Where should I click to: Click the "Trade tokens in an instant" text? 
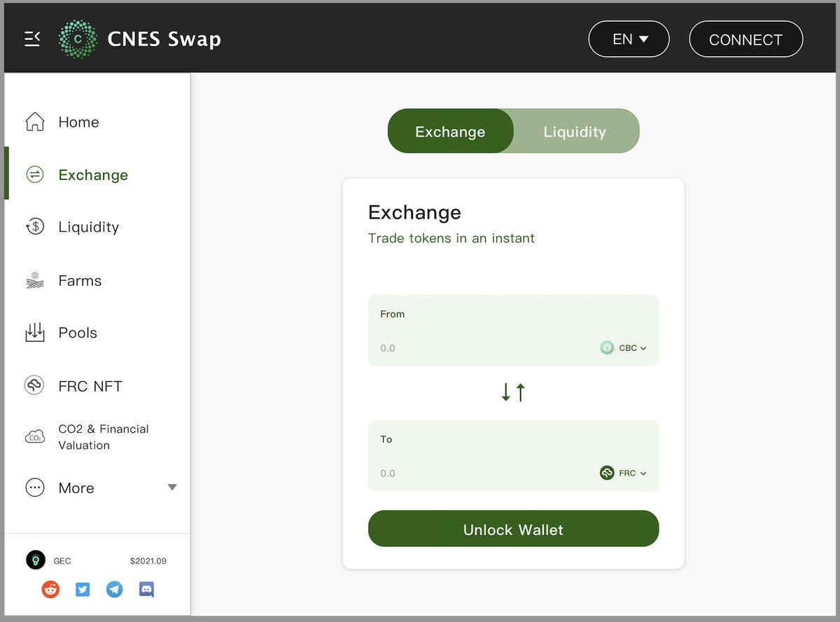pyautogui.click(x=451, y=238)
